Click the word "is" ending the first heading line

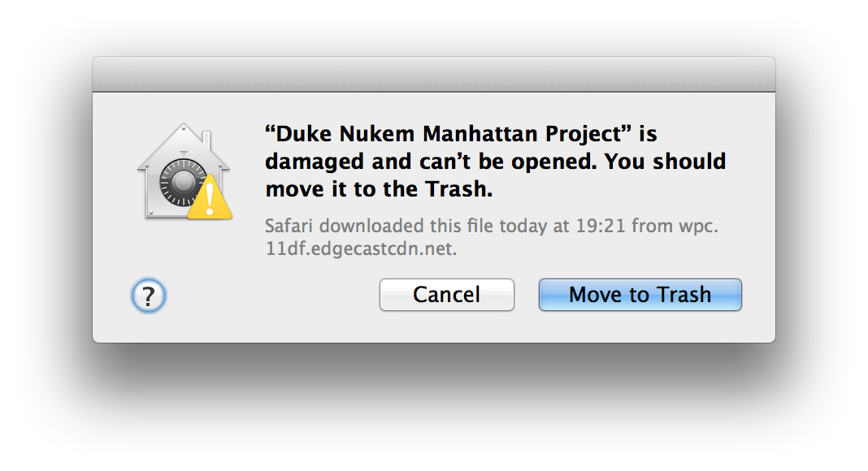click(x=648, y=134)
